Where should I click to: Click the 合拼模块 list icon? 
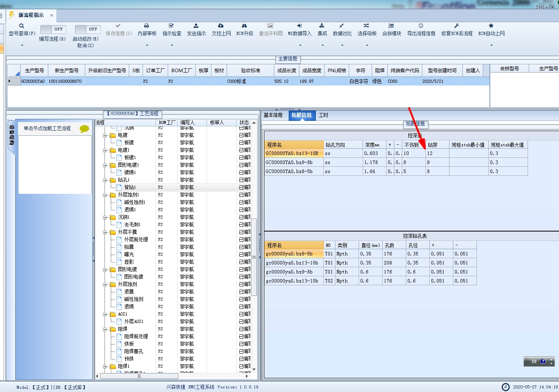[391, 26]
